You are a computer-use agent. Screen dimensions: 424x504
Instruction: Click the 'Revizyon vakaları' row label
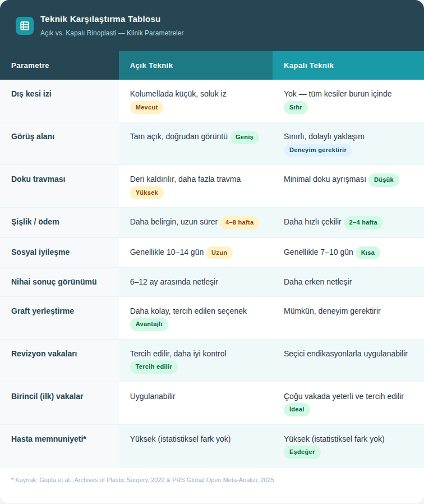click(x=44, y=354)
